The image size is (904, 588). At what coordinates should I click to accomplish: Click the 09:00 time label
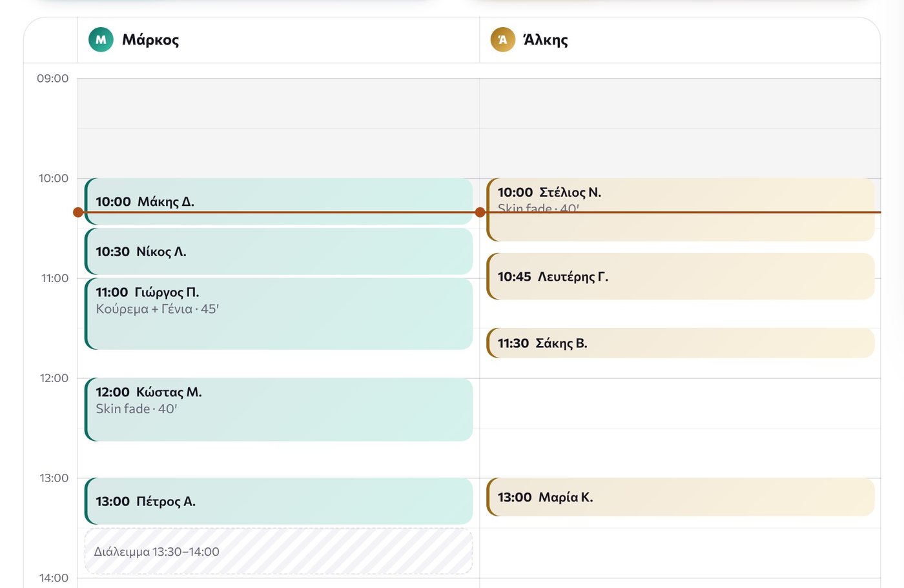click(52, 79)
